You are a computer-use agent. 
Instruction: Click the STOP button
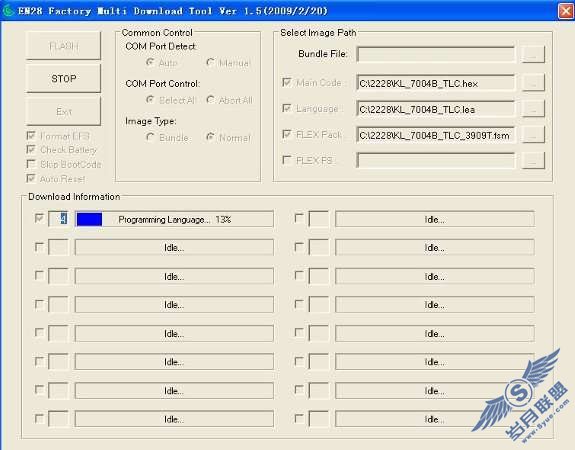[x=63, y=78]
